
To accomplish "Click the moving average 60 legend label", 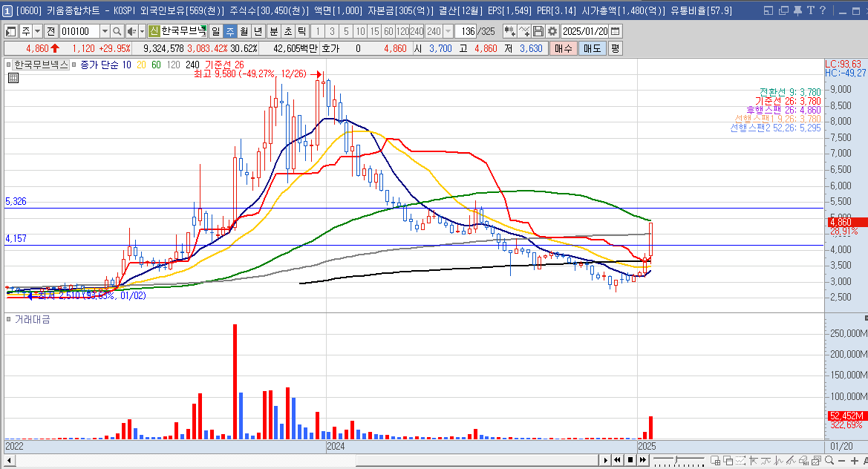I will coord(156,65).
